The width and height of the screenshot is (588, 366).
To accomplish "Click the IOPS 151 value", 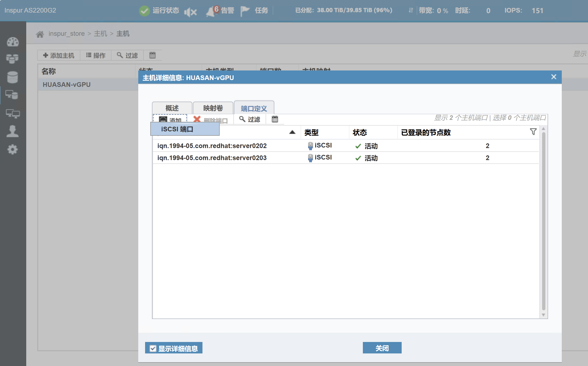I will (537, 11).
